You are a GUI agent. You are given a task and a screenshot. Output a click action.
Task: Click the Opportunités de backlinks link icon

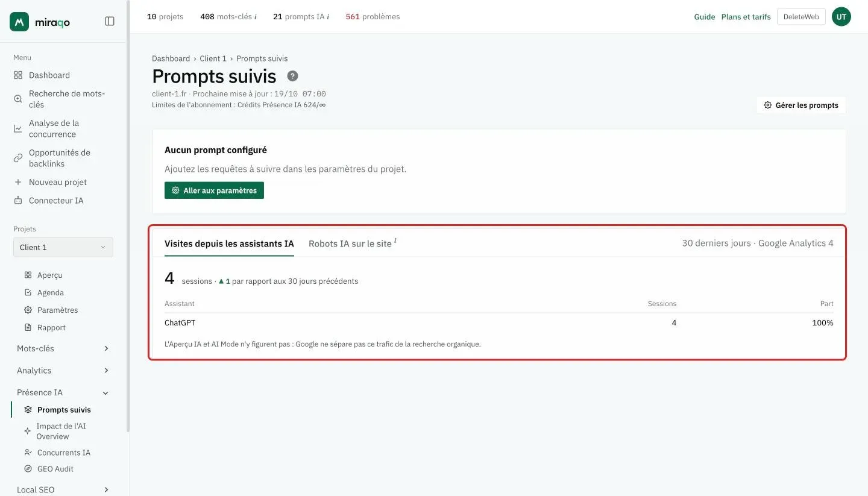pos(18,158)
